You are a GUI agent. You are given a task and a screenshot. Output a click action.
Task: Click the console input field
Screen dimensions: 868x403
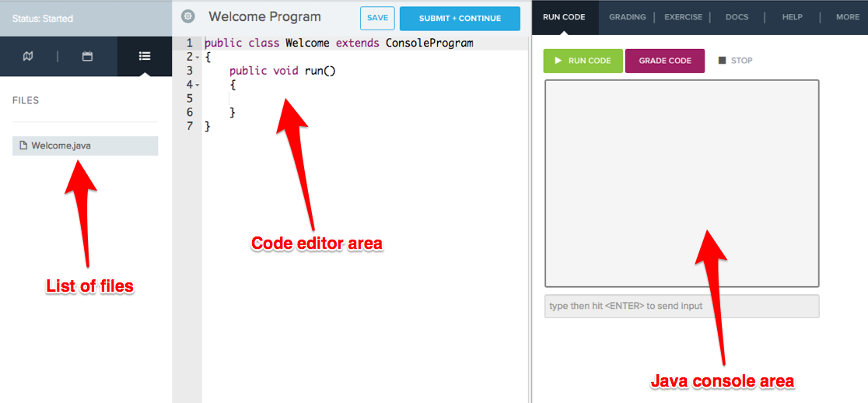tap(682, 306)
